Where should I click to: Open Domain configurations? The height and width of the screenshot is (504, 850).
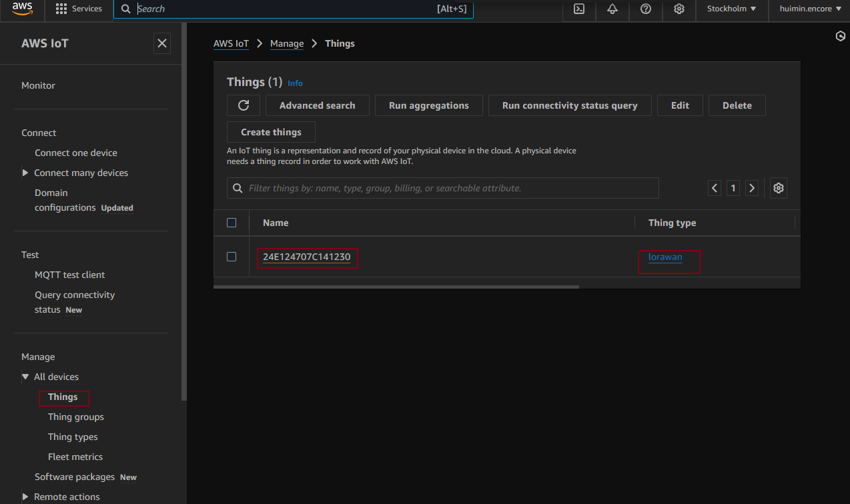click(x=65, y=200)
